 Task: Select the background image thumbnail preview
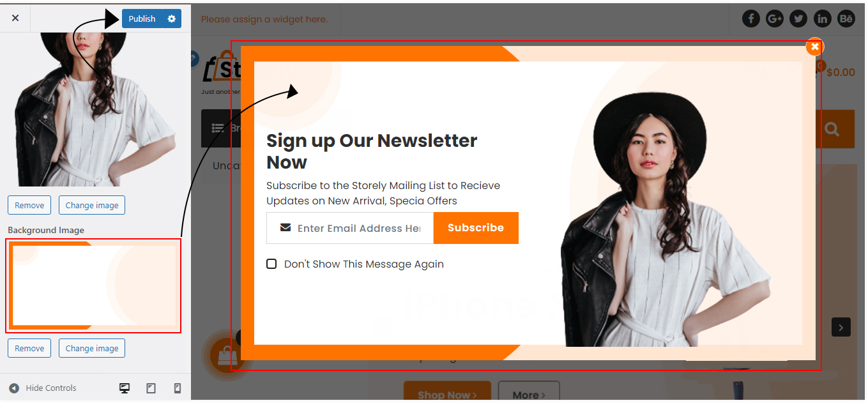(x=93, y=285)
